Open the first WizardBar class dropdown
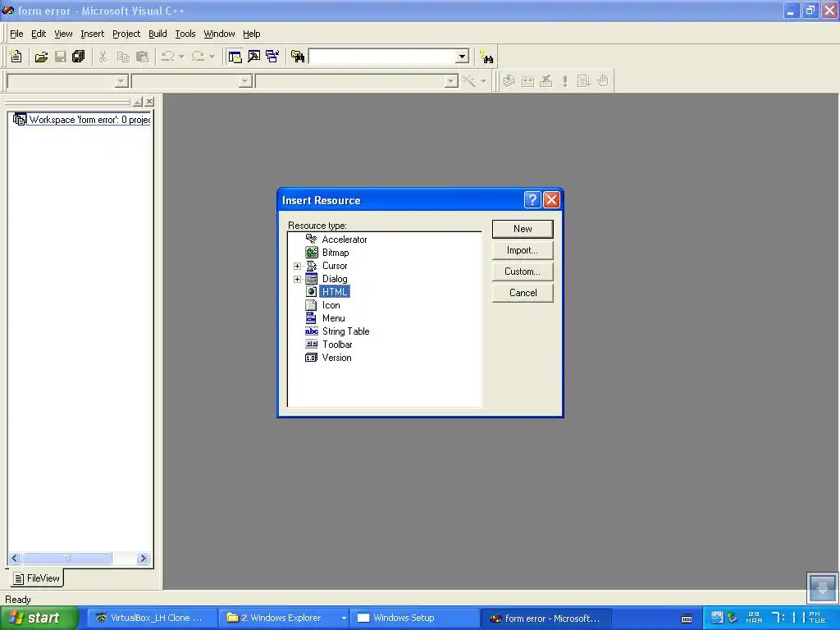Screen dimensions: 840x630 [x=121, y=81]
